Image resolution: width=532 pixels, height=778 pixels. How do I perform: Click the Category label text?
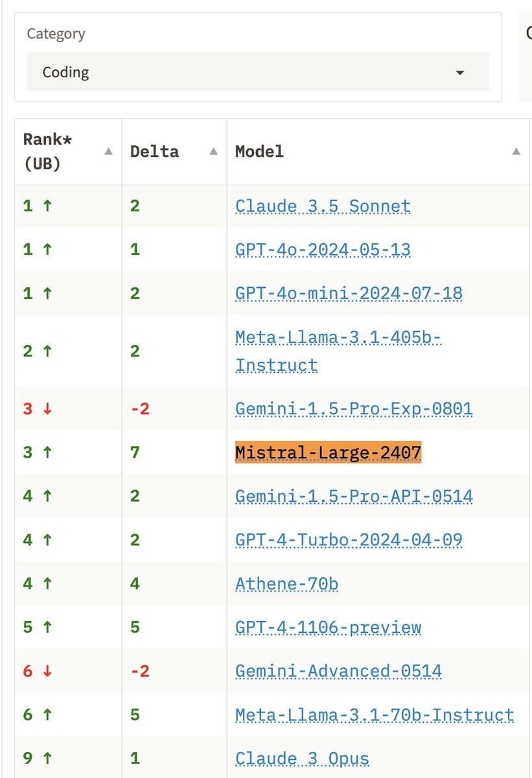pyautogui.click(x=56, y=34)
